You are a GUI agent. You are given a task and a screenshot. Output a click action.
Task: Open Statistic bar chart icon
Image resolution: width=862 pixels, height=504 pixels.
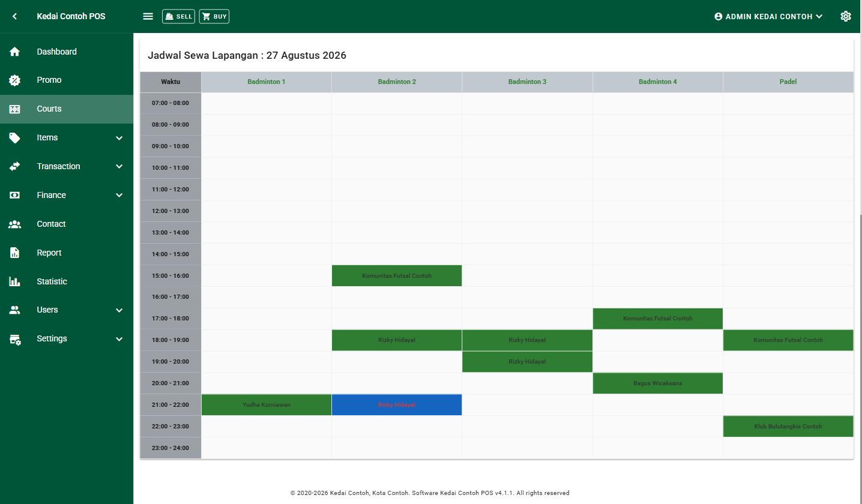click(x=15, y=281)
